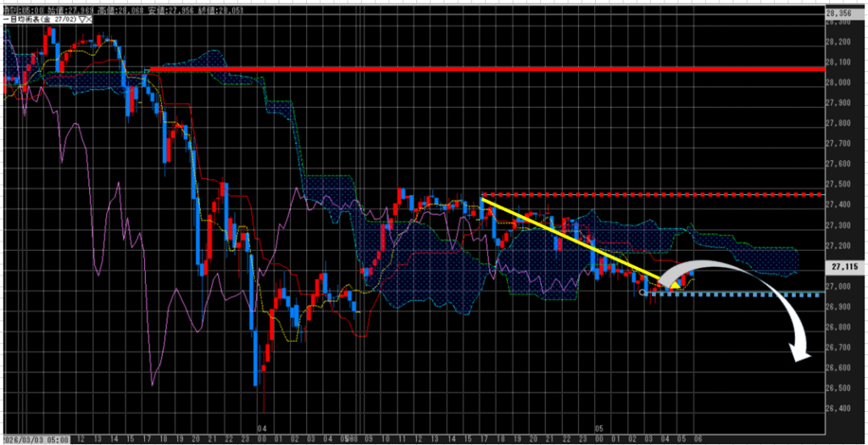Click the 26,400 price axis label
The height and width of the screenshot is (445, 868).
pos(843,409)
